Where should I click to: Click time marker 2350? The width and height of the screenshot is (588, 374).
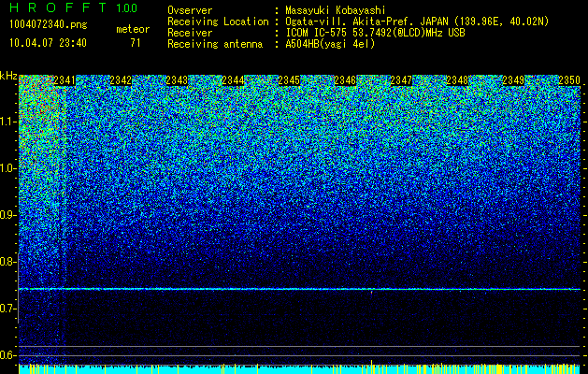tap(569, 80)
